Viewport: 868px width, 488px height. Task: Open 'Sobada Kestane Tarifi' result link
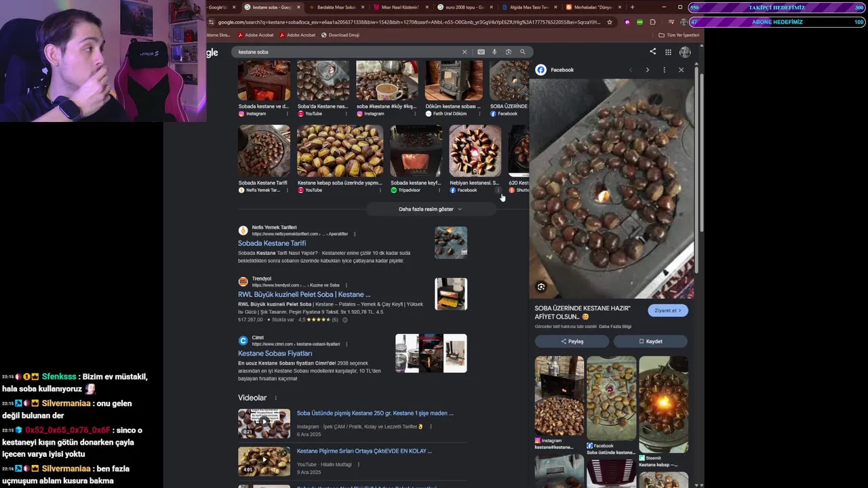tap(272, 243)
